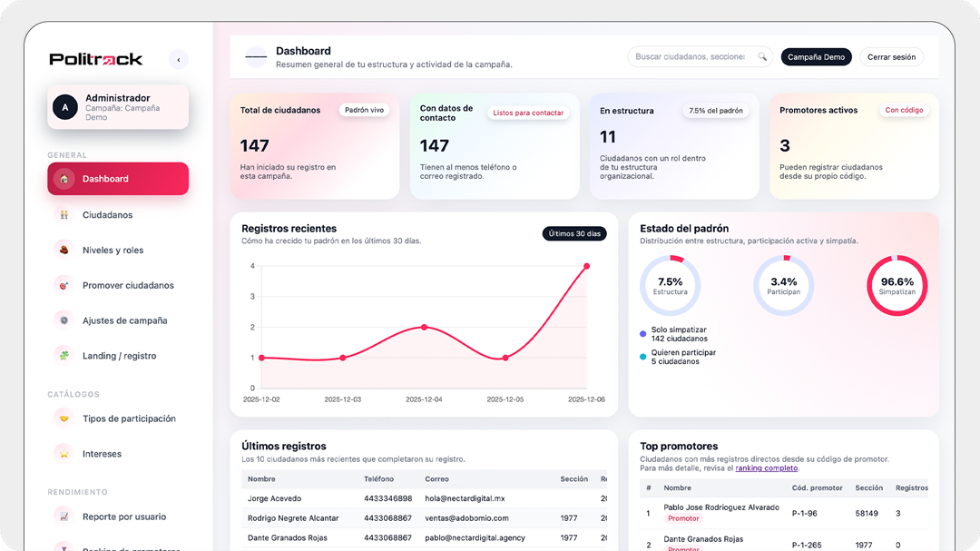Click the Administrador avatar circle
The width and height of the screenshot is (980, 551).
coord(65,107)
